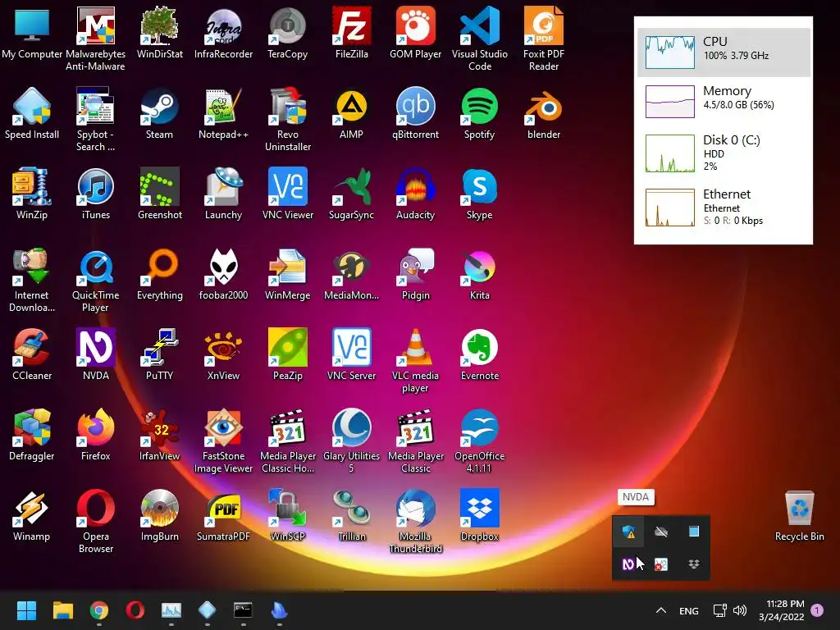Click the NVDA icon in tray overflow
This screenshot has height=630, width=840.
click(x=628, y=564)
